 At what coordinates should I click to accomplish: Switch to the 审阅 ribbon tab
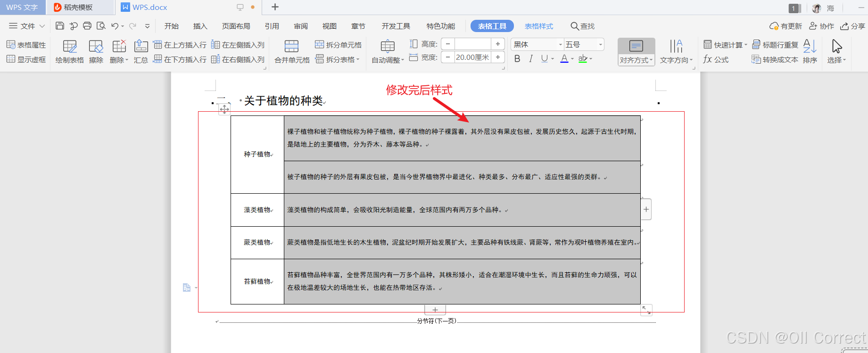click(301, 26)
